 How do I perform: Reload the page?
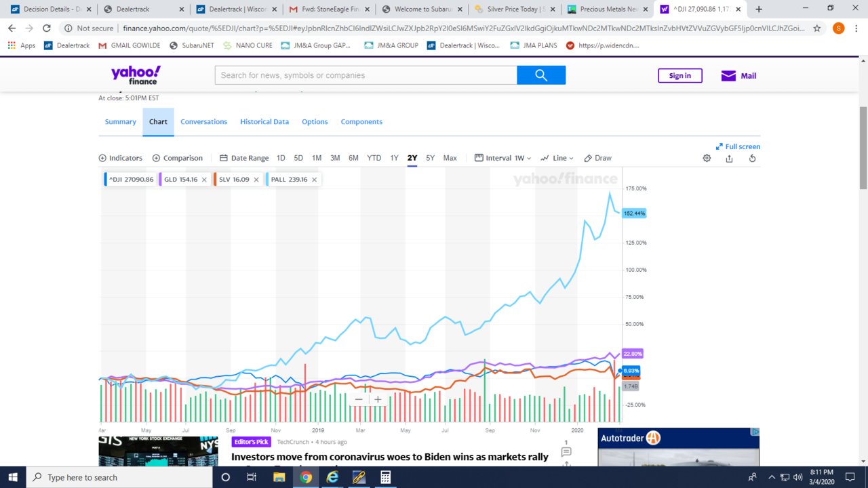(x=47, y=28)
